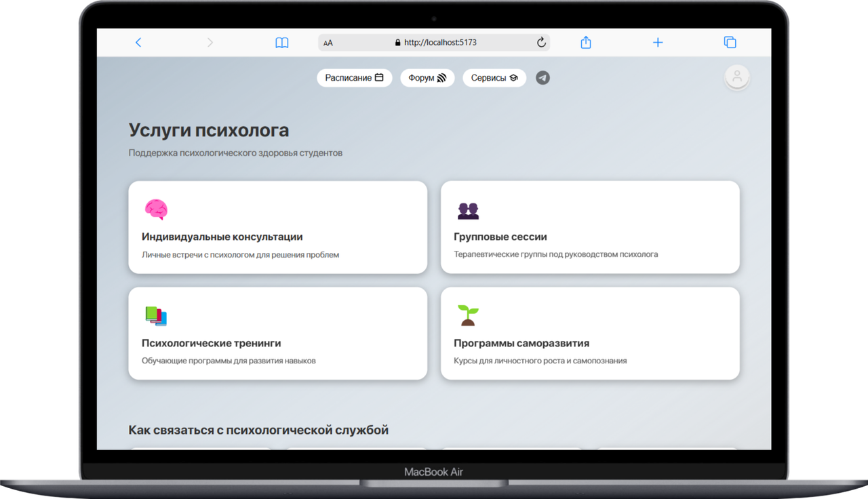Click the localhost:5173 address bar
868x499 pixels.
[434, 42]
